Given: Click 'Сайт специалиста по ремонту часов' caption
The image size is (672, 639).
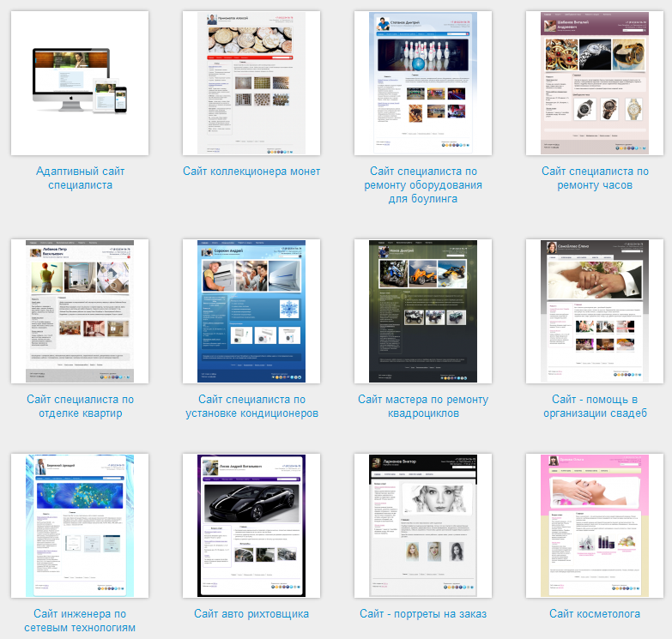Looking at the screenshot, I should [595, 178].
